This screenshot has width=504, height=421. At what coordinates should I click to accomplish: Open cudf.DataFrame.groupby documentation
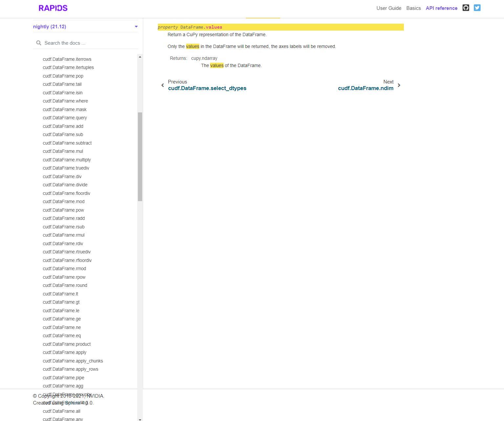coord(67,394)
